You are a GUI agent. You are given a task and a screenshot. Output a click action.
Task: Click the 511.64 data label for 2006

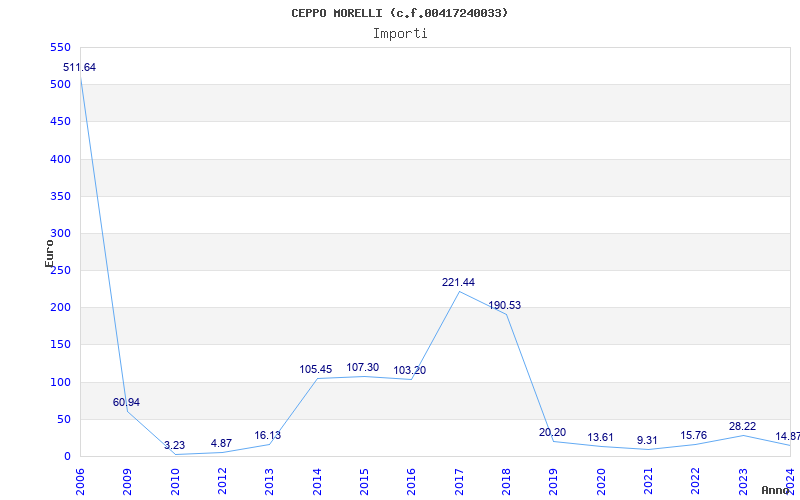[x=79, y=67]
